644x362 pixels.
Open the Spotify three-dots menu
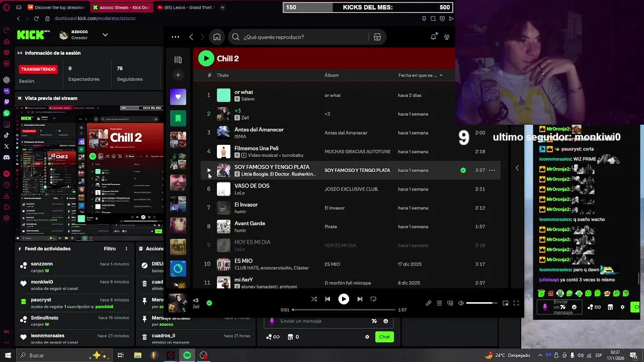pos(175,37)
